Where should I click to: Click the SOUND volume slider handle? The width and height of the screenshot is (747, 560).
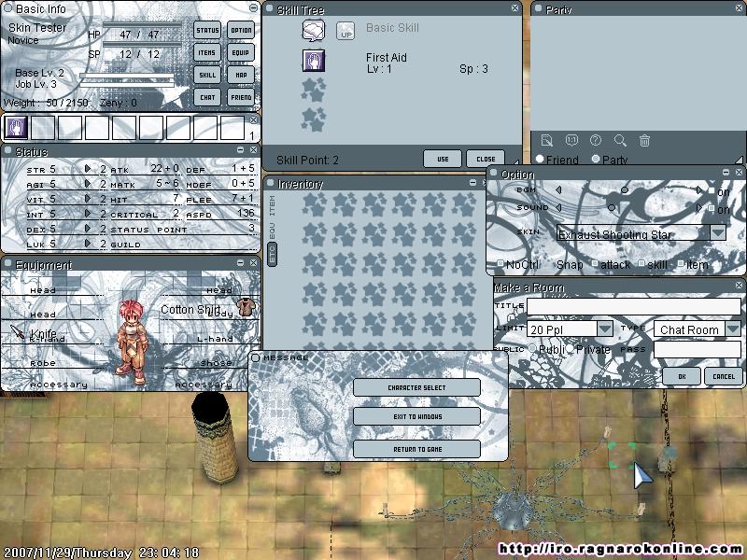click(x=612, y=207)
